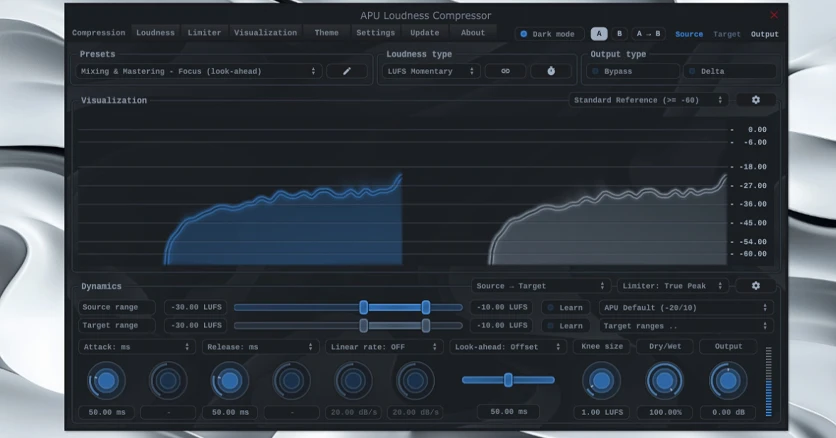Click the Target range slider left handle
The width and height of the screenshot is (836, 438).
click(364, 326)
